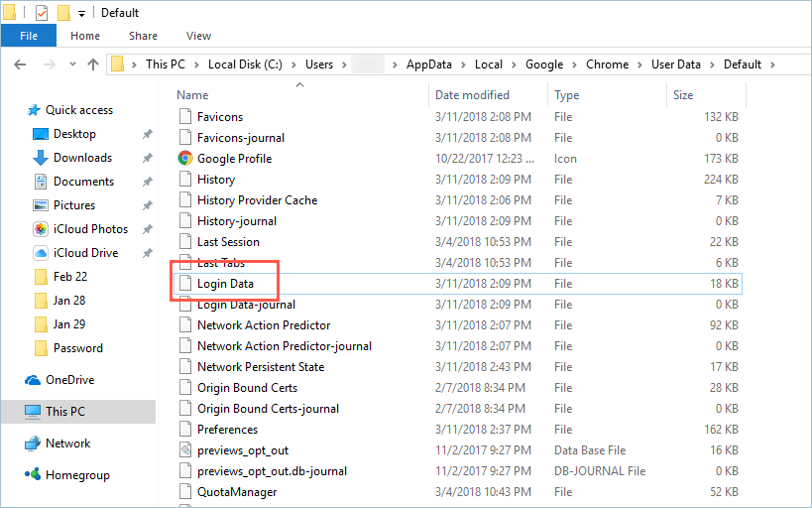Open the Jan 28 folder in sidebar
Screen dimensions: 812x508
tap(68, 301)
